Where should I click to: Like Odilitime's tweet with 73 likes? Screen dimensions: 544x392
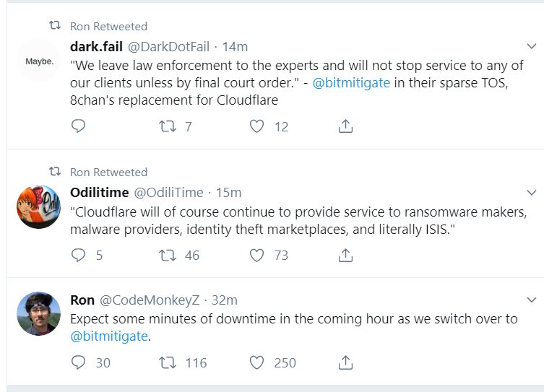tap(256, 255)
